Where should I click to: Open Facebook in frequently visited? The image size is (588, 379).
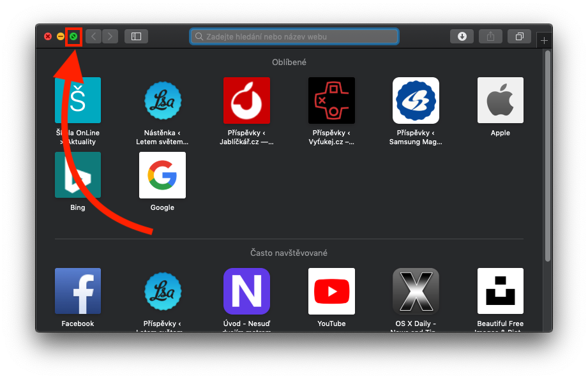[x=78, y=291]
